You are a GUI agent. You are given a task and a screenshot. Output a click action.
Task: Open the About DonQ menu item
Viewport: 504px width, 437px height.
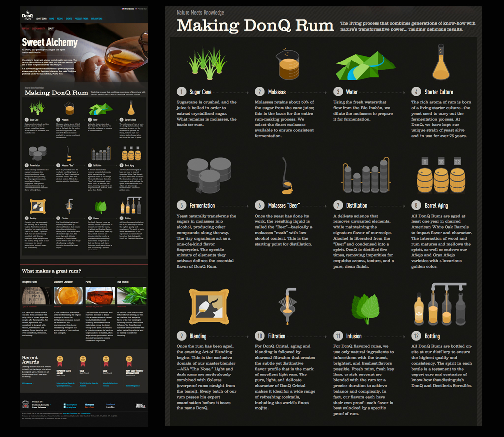tap(41, 19)
